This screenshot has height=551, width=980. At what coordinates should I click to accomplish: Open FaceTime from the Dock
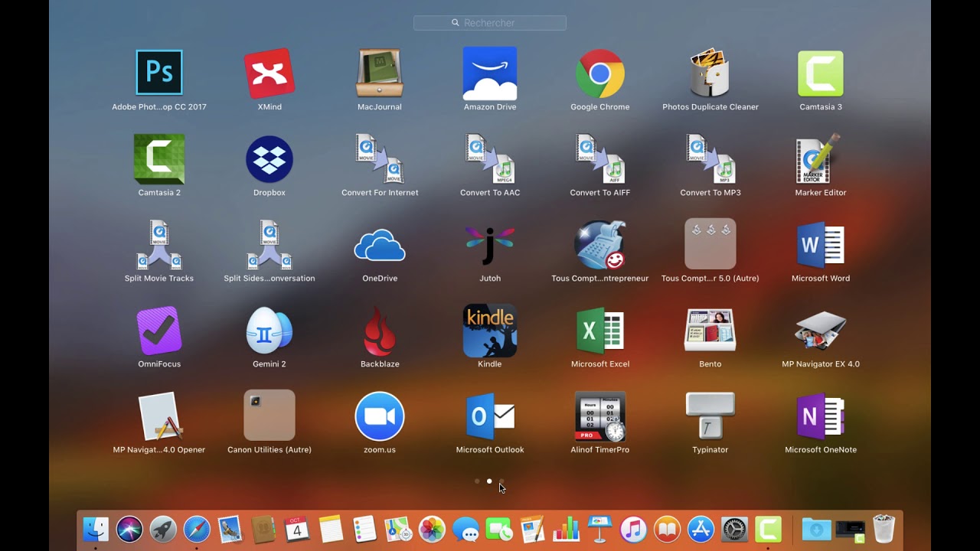(x=498, y=529)
